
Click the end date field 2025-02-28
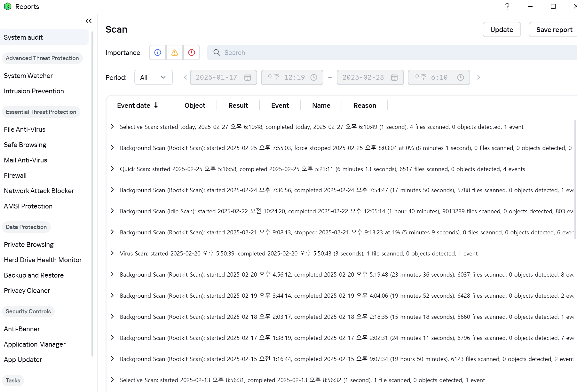point(370,77)
